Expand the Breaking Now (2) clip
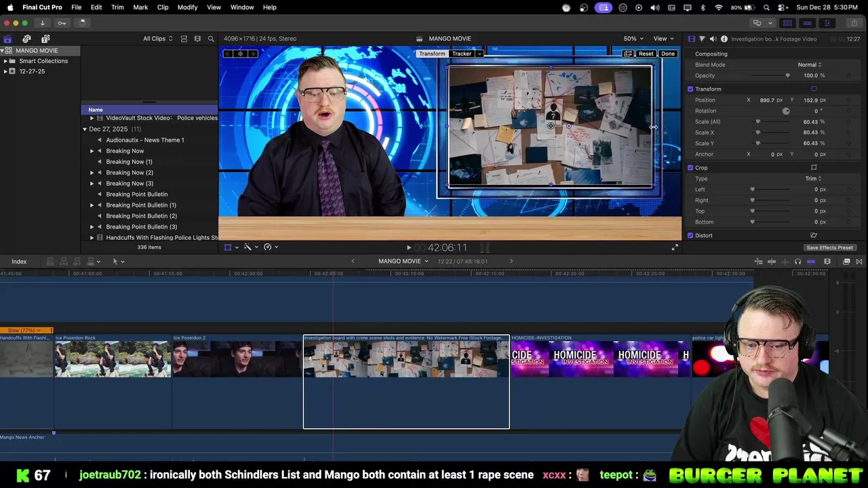This screenshot has height=488, width=868. 92,172
